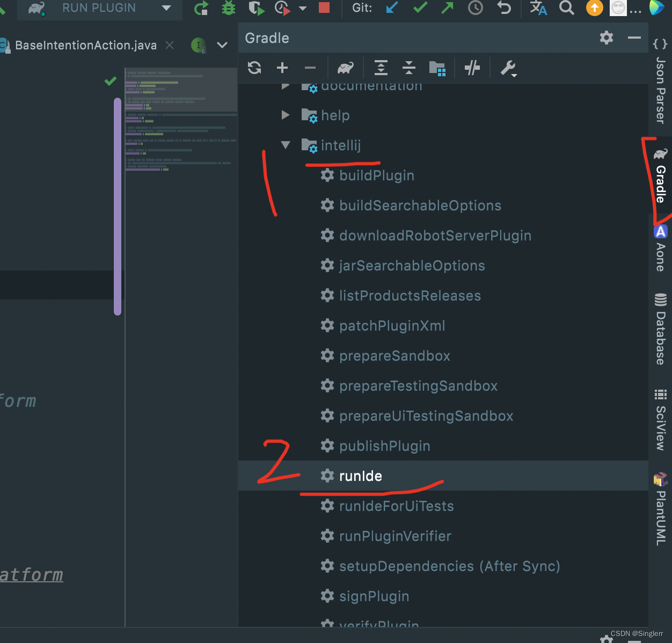Open the Aone side tab
672x643 pixels.
coord(660,248)
